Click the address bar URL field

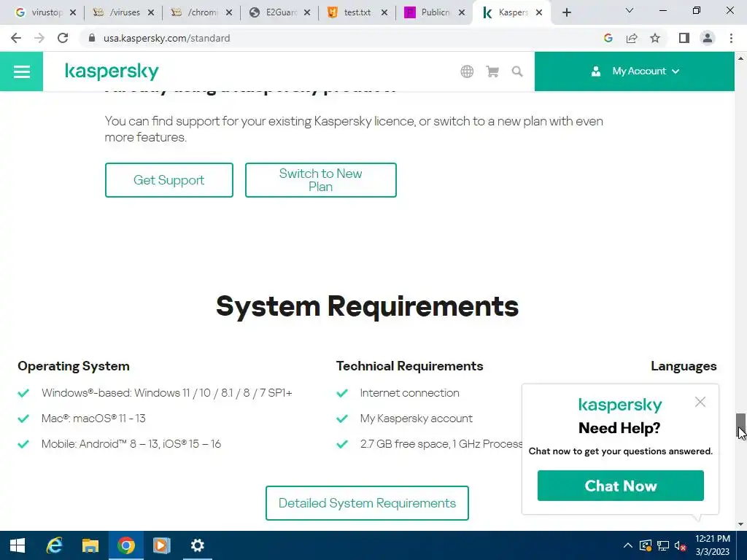[333, 38]
